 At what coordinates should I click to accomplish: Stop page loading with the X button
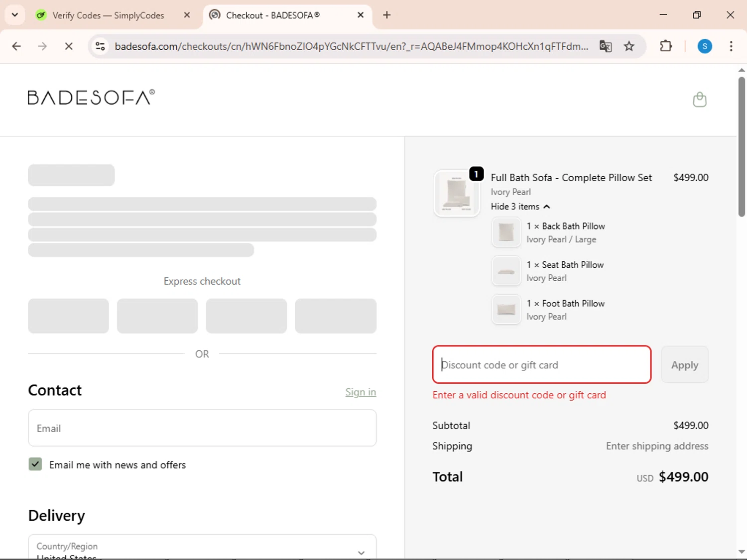69,46
